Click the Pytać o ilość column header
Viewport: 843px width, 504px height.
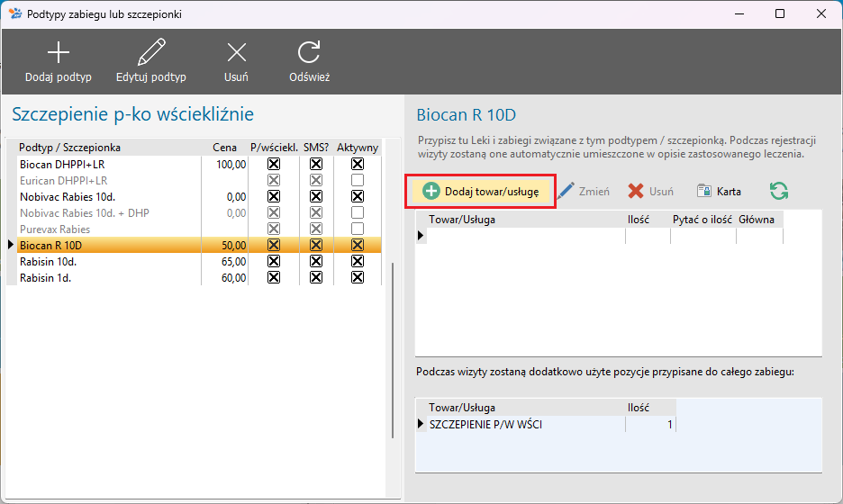[702, 220]
